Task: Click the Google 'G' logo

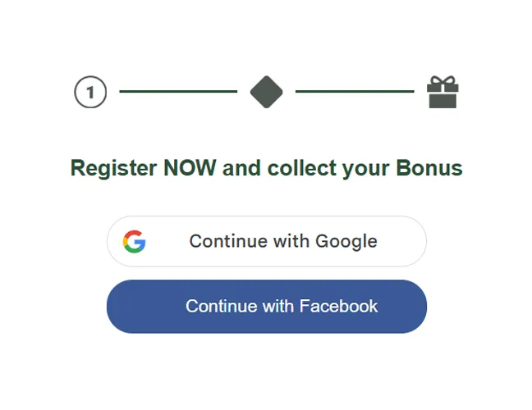Action: coord(135,241)
